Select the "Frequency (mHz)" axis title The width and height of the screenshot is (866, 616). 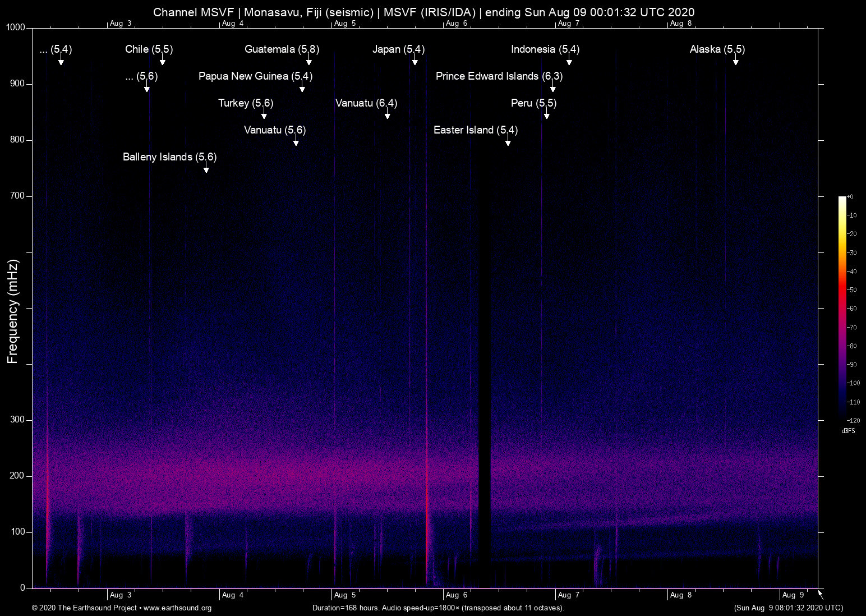12,311
